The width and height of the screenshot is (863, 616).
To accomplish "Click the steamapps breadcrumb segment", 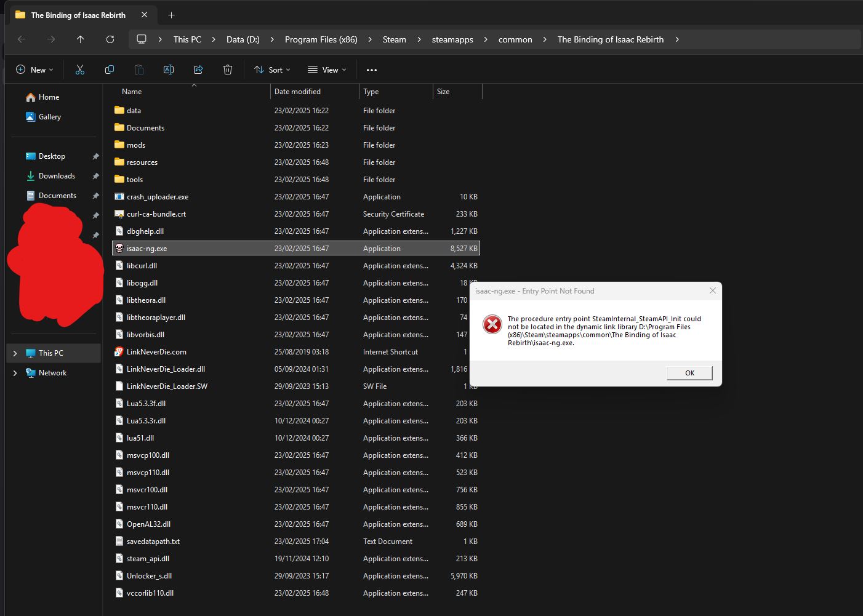I will tap(452, 39).
